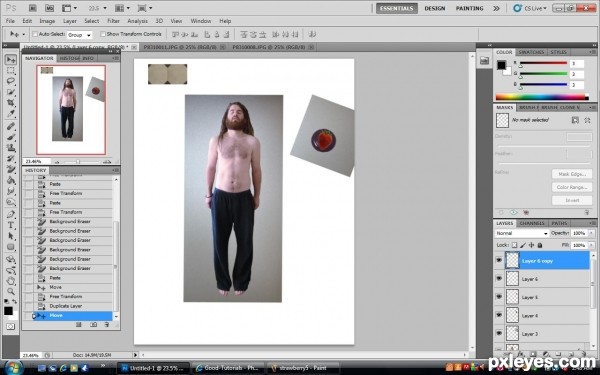Select the Lasso tool

(11, 81)
